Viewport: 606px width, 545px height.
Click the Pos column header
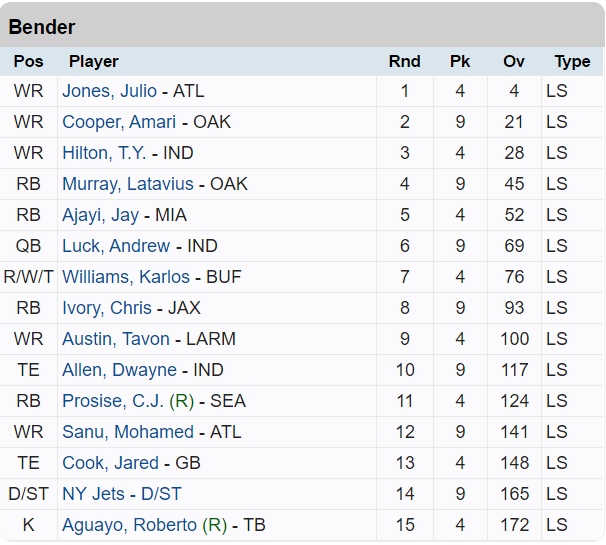pyautogui.click(x=28, y=62)
